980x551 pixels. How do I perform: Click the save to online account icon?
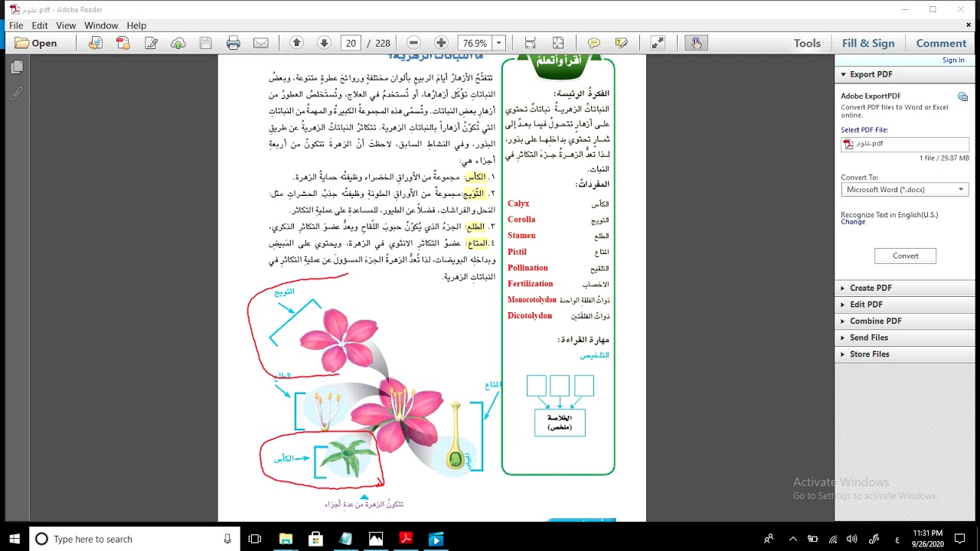[95, 43]
